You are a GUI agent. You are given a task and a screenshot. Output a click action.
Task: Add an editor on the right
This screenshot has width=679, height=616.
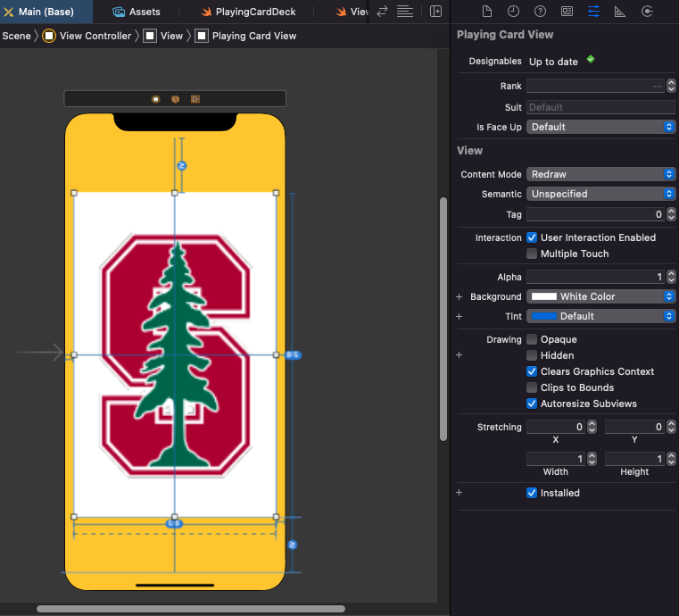[435, 12]
